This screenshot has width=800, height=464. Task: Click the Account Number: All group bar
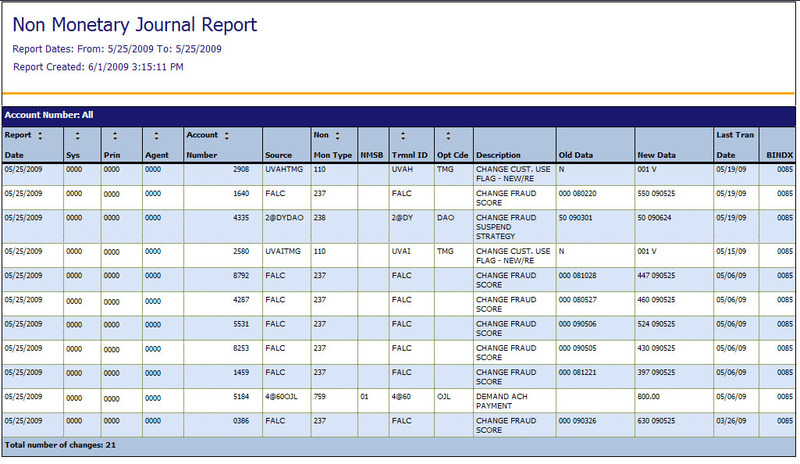coord(398,115)
